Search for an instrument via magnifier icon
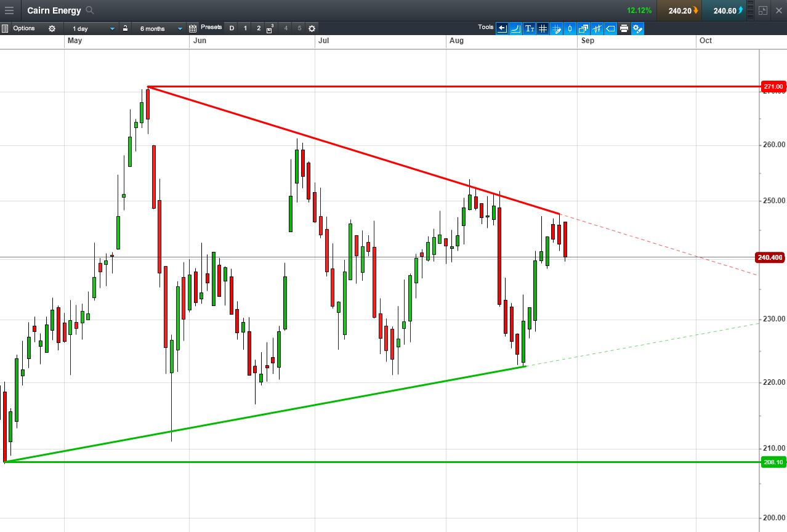Viewport: 787px width, 532px height. pos(90,10)
